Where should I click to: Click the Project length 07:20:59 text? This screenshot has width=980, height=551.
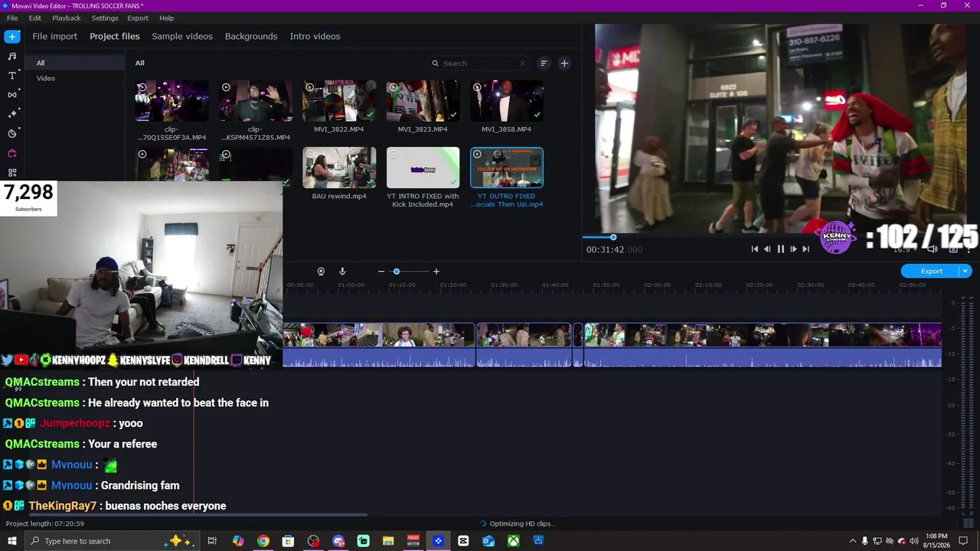pyautogui.click(x=45, y=523)
